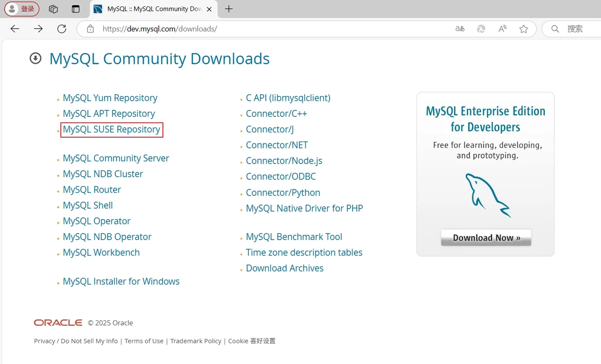Go forward to next page
This screenshot has height=364, width=601.
tap(38, 29)
